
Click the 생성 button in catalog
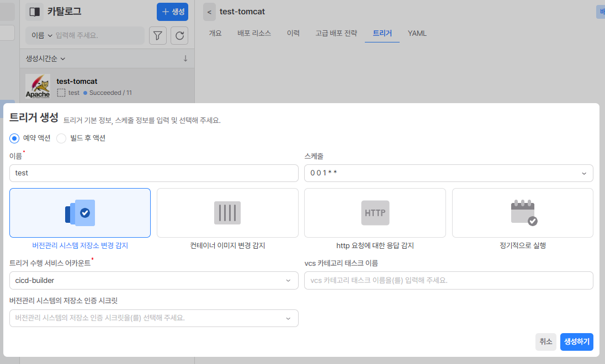click(x=172, y=12)
